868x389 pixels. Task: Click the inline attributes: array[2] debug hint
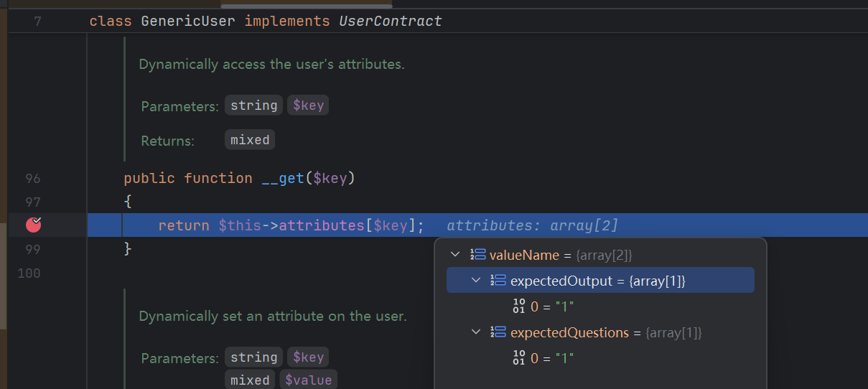531,225
